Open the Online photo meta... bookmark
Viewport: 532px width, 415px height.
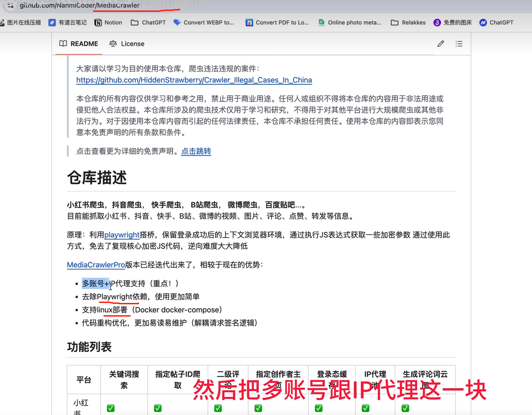[x=349, y=22]
